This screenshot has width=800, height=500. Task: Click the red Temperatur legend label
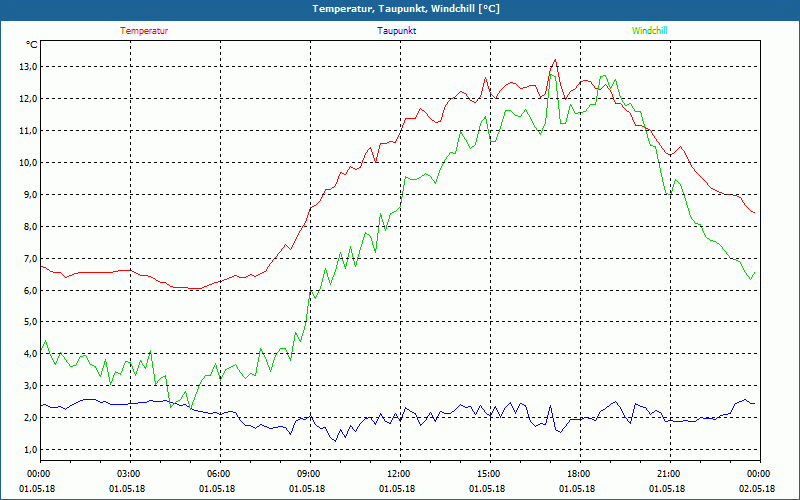click(144, 31)
